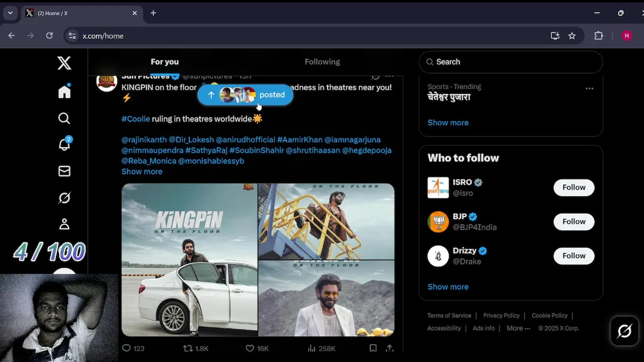Open @shrutihaasan mention
Screen dimensions: 644x362
tap(313, 150)
